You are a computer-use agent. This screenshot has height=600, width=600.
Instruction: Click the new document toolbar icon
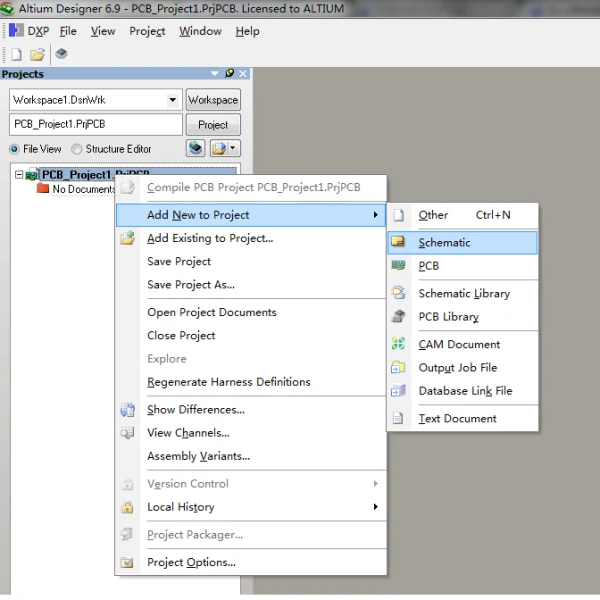[16, 54]
